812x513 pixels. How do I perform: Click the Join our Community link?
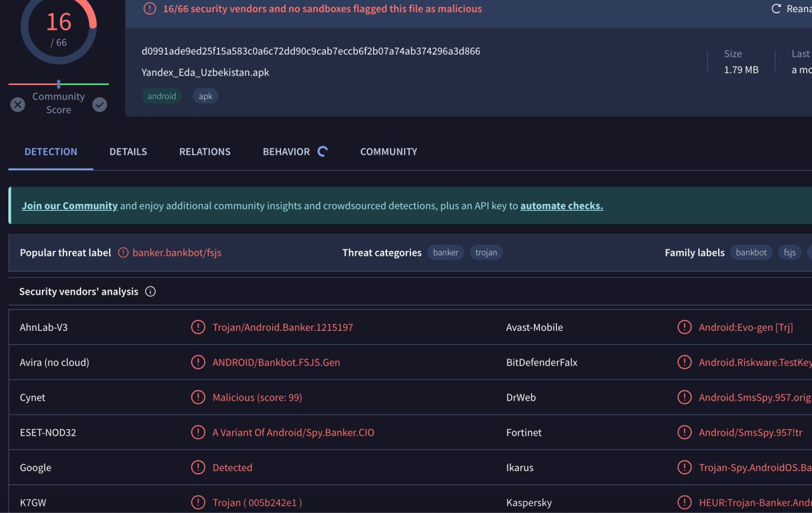pos(70,206)
